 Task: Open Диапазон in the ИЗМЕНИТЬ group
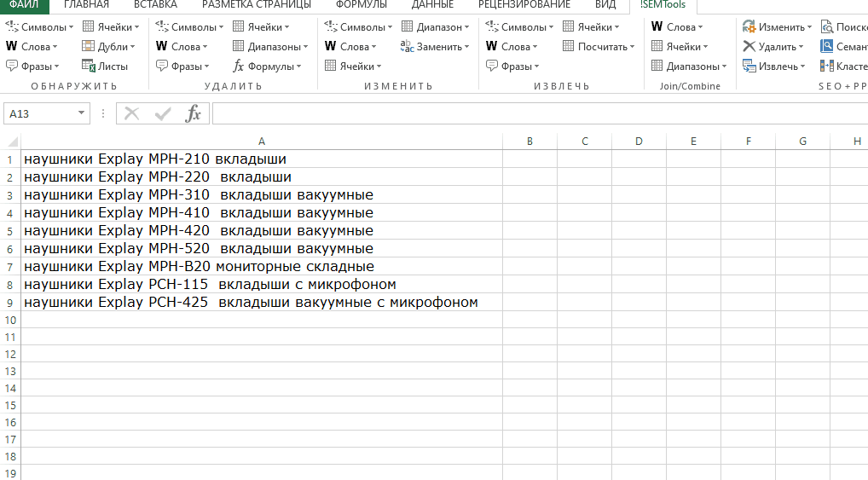pyautogui.click(x=435, y=26)
